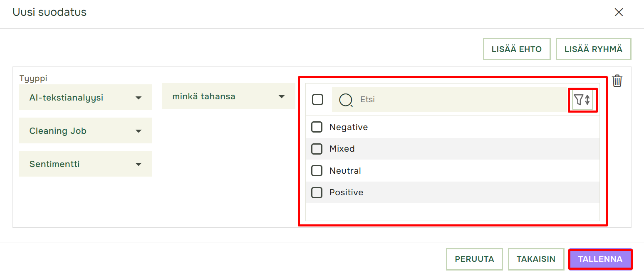Enable the Positive checkbox
Screen dimensions: 644x273
pos(317,192)
